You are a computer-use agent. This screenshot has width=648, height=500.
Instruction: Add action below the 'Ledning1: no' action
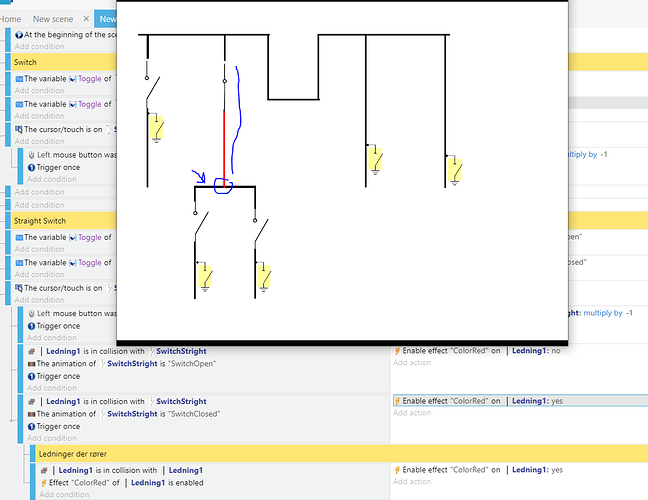[x=412, y=363]
